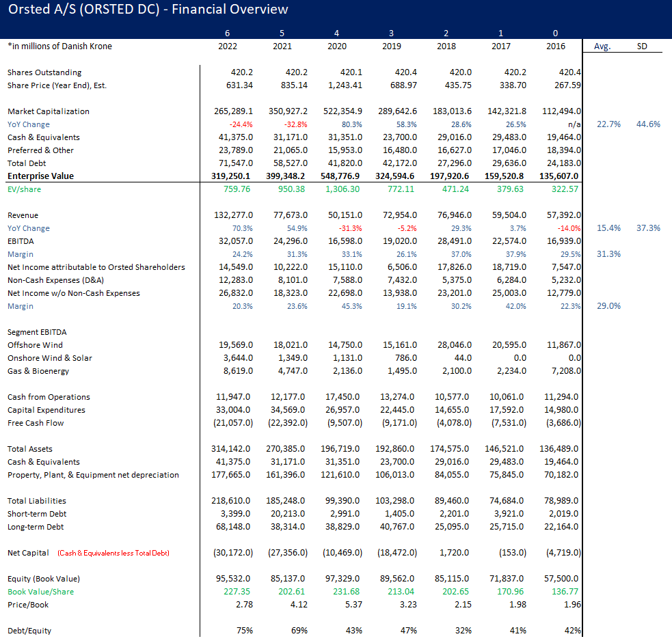Click EBITDA margin average 31.3% in Avg. column
Image resolution: width=672 pixels, height=643 pixels.
608,254
